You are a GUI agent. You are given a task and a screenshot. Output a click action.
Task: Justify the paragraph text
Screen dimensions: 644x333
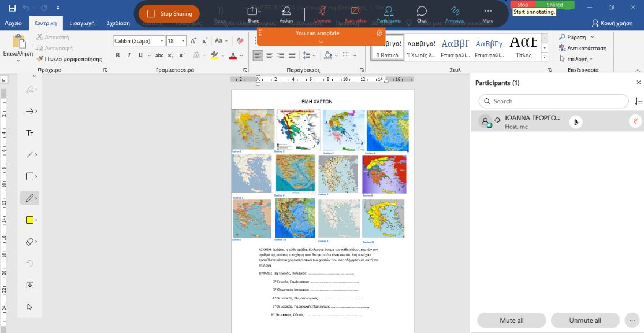292,55
